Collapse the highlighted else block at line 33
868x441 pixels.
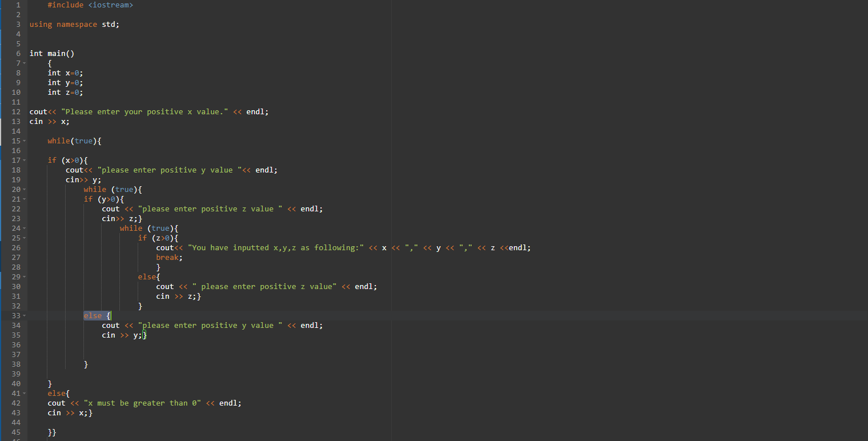(25, 315)
